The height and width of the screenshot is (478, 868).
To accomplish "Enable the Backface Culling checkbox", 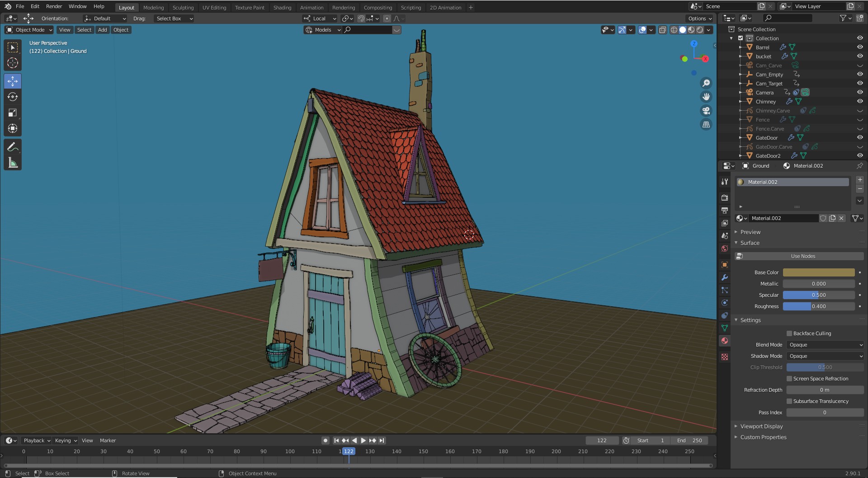I will (x=789, y=333).
